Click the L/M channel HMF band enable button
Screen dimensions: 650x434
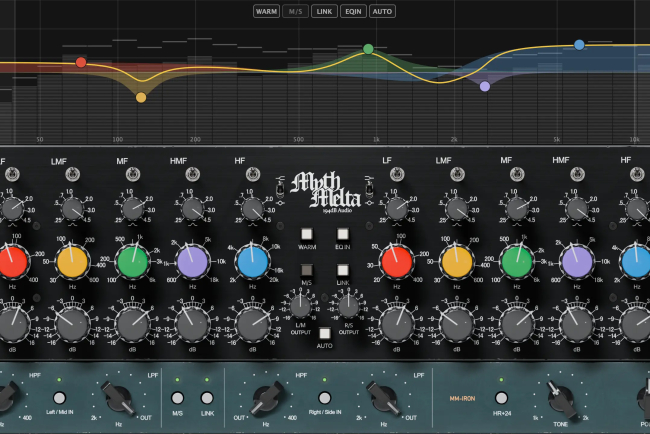[193, 175]
